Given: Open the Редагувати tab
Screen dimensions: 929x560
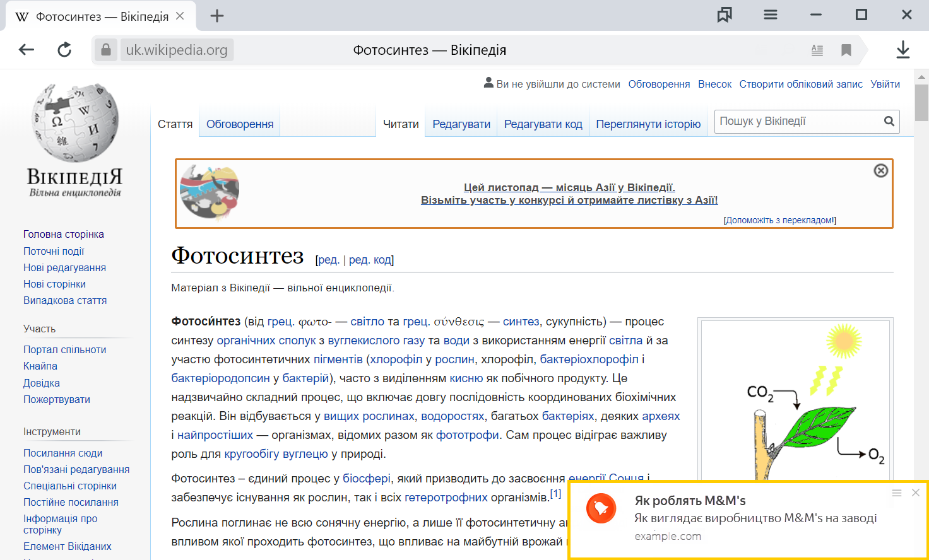Looking at the screenshot, I should click(461, 124).
